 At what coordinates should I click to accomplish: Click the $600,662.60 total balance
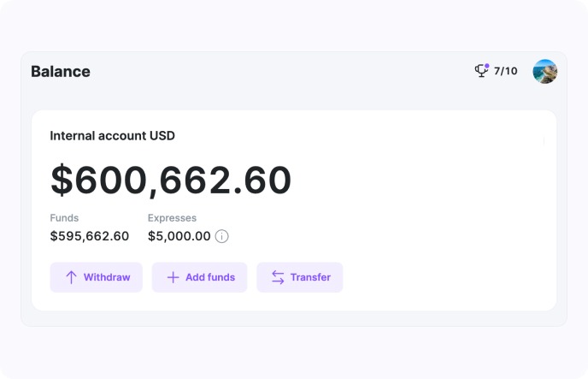171,181
